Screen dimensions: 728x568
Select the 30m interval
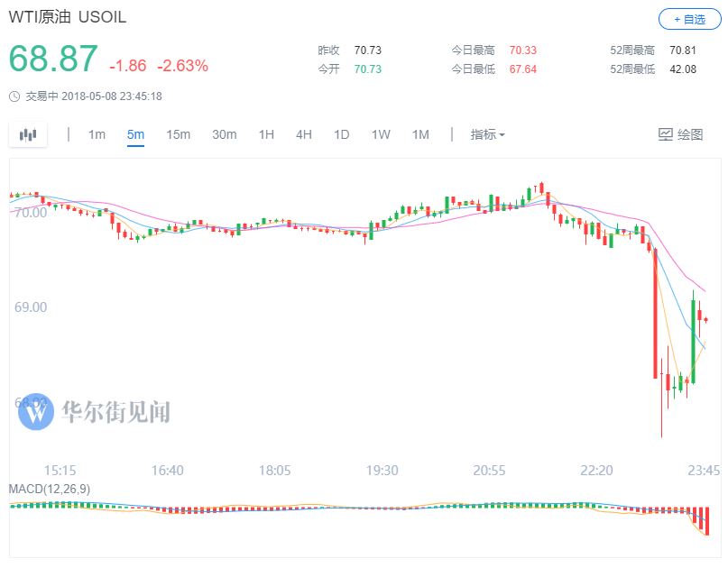(224, 134)
